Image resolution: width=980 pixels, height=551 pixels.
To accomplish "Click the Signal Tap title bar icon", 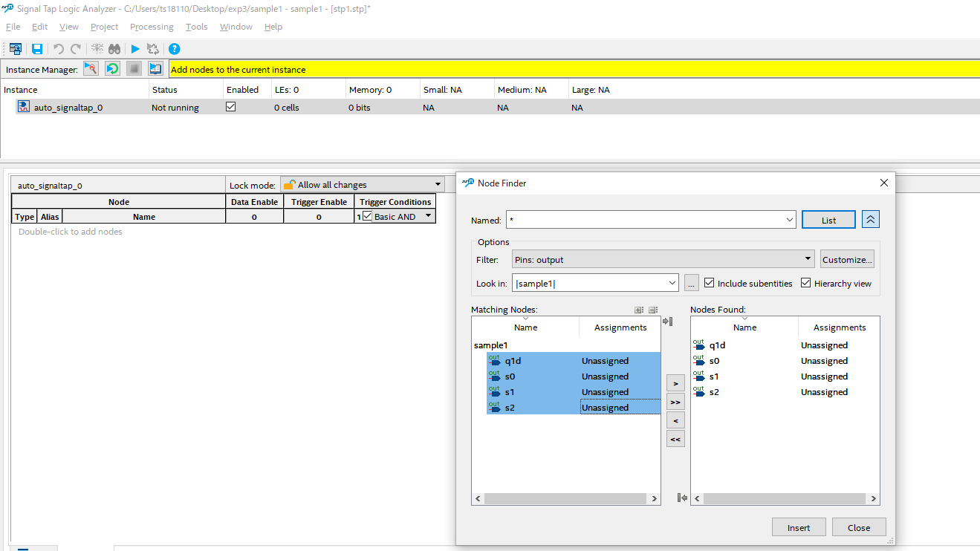I will click(8, 8).
